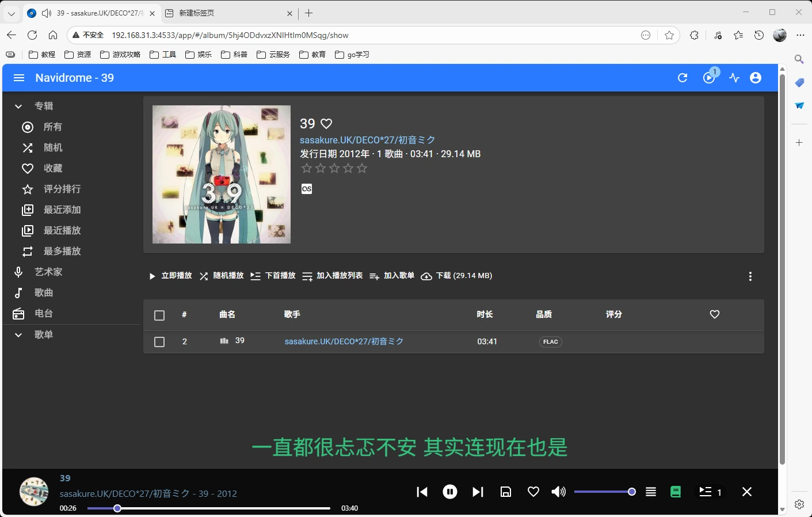Viewport: 812px width, 517px height.
Task: Open the album's three-dot overflow menu
Action: [750, 276]
